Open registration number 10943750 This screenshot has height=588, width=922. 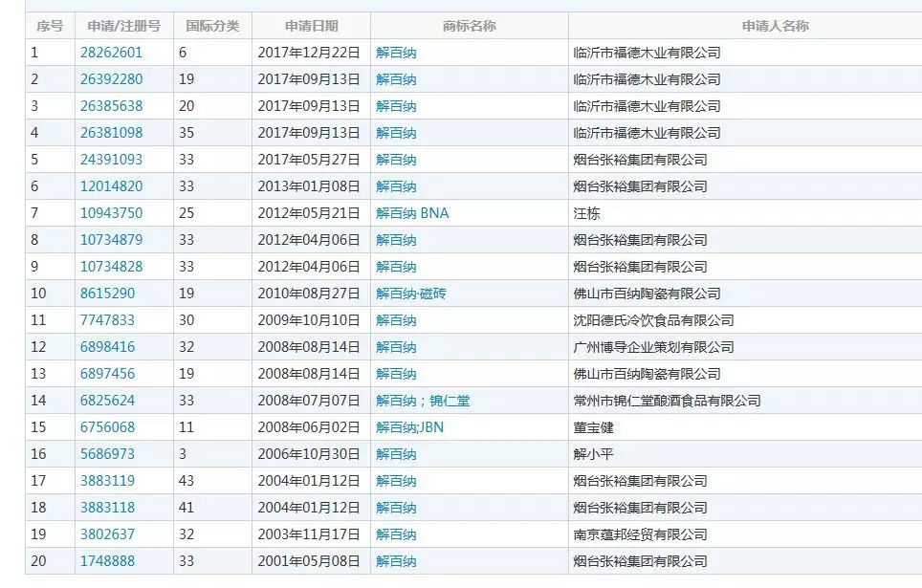(x=111, y=213)
